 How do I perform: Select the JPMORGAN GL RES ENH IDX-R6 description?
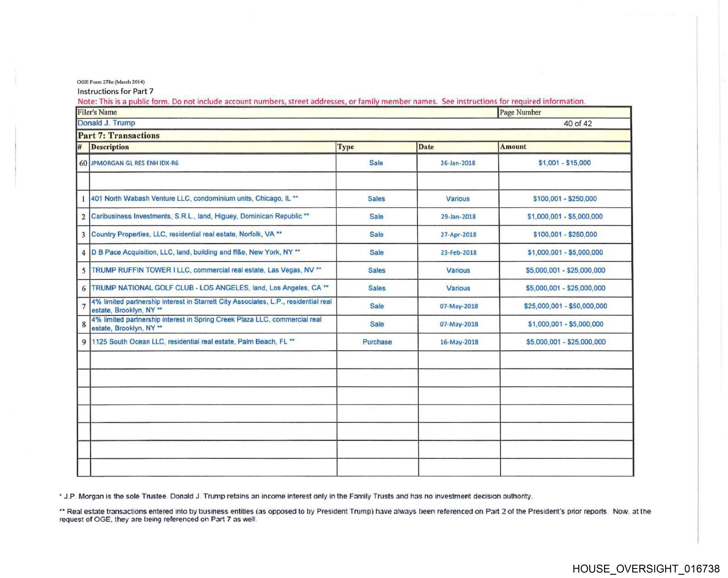pos(135,163)
